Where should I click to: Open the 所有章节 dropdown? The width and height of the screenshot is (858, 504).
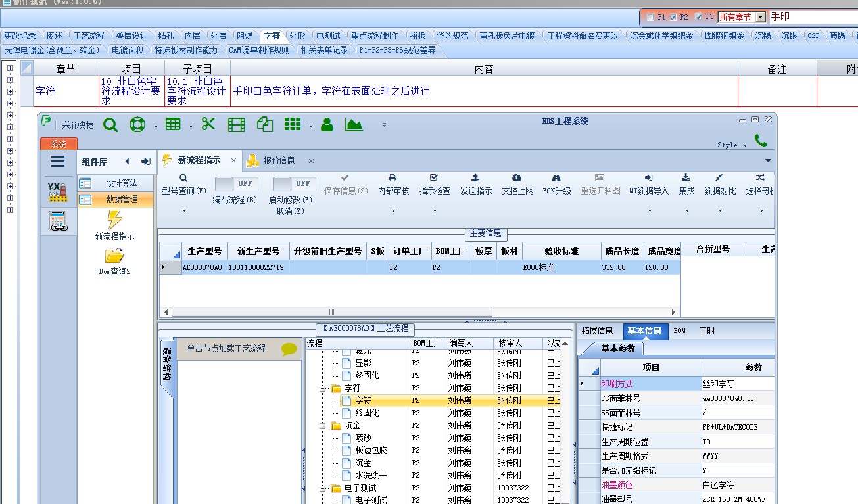tap(761, 17)
